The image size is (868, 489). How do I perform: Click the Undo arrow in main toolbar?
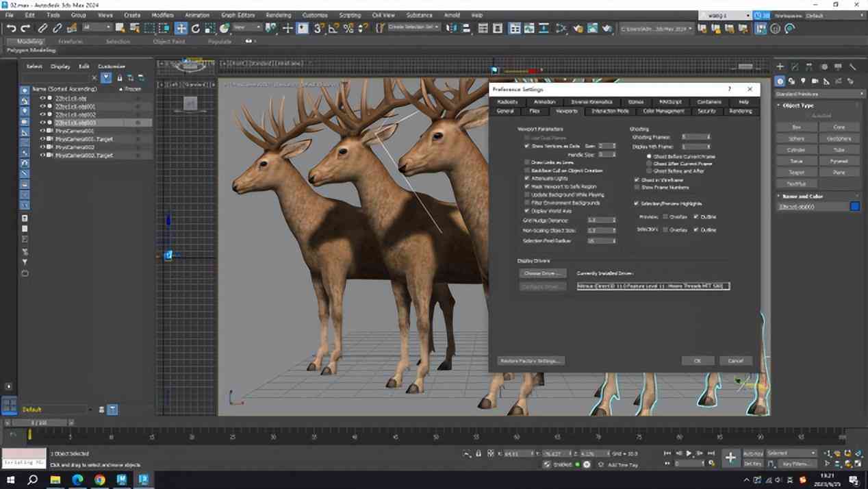coord(11,28)
